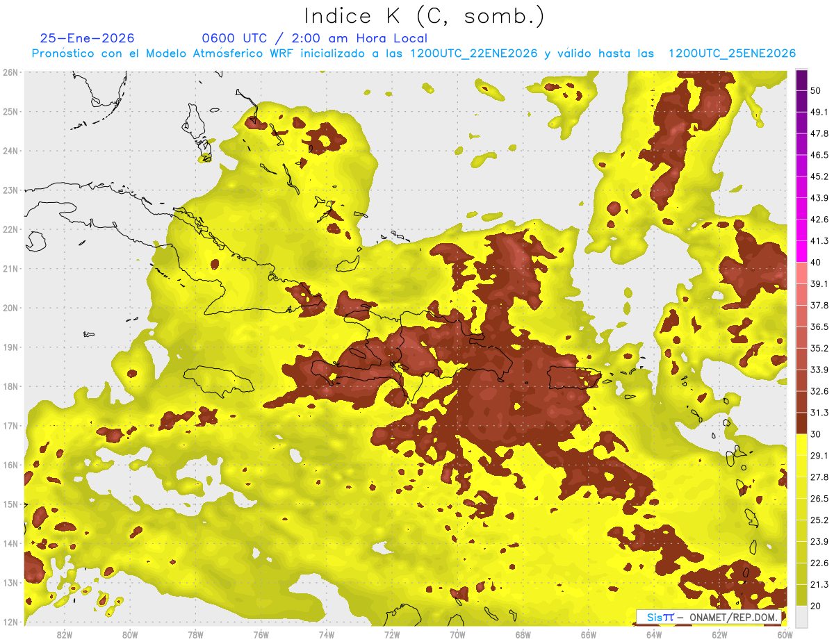Click the legend value '22.6'
This screenshot has height=644, width=834.
(x=819, y=563)
